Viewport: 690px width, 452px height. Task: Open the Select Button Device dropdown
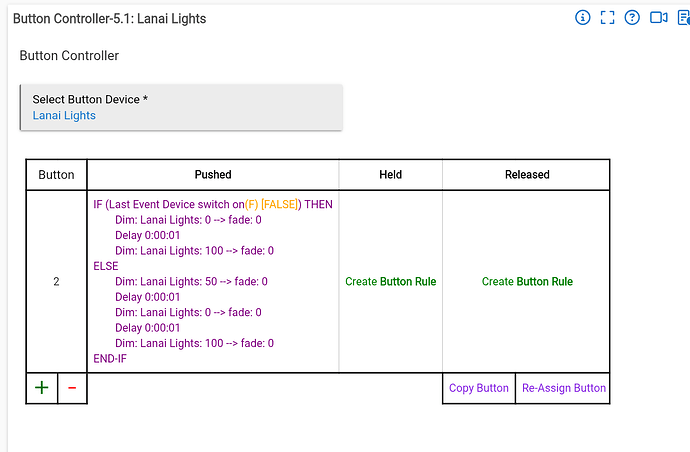181,107
